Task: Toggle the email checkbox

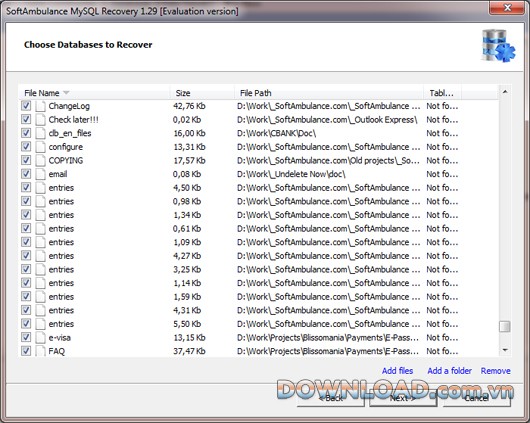Action: coord(26,174)
